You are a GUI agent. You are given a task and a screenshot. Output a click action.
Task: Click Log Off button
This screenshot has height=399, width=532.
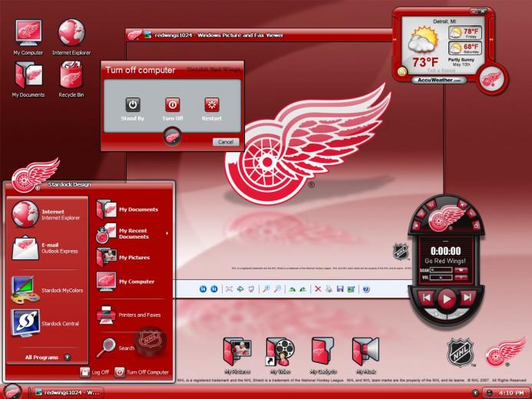[x=94, y=372]
